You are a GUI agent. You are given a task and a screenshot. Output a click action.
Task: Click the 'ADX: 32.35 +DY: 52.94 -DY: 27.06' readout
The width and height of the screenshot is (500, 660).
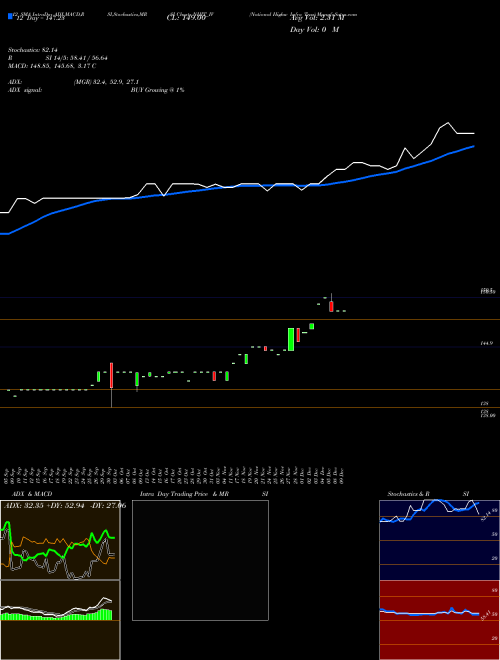(65, 506)
